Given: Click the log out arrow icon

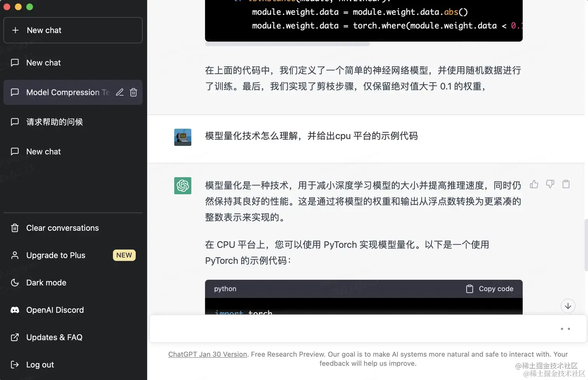Looking at the screenshot, I should click(15, 364).
